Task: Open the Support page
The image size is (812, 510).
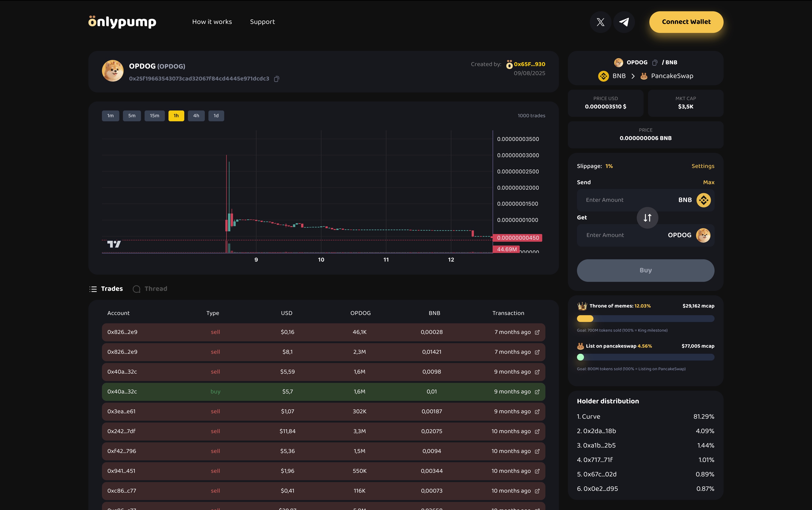Action: [x=262, y=22]
